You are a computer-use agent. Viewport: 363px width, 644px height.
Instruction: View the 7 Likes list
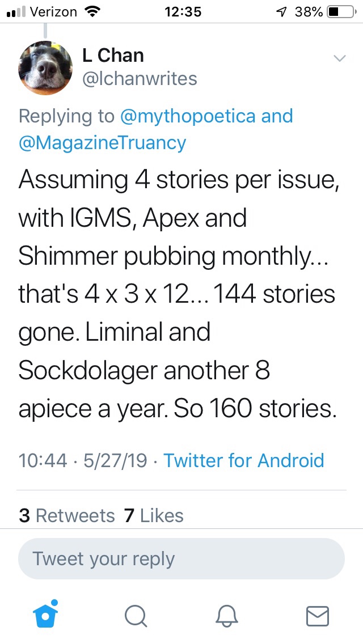154,515
